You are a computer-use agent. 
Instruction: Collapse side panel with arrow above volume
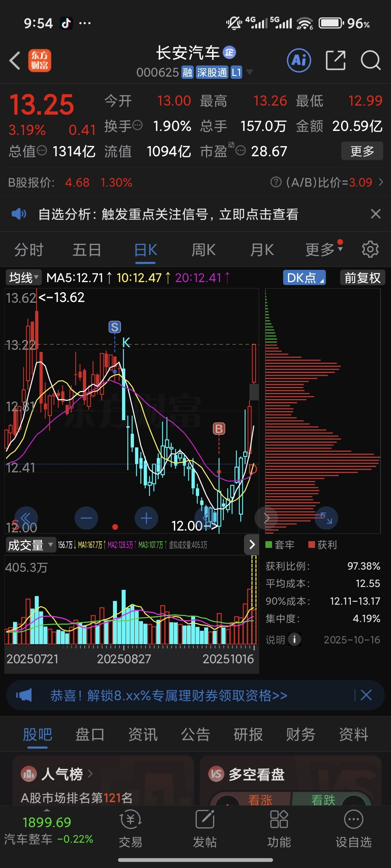pyautogui.click(x=252, y=544)
